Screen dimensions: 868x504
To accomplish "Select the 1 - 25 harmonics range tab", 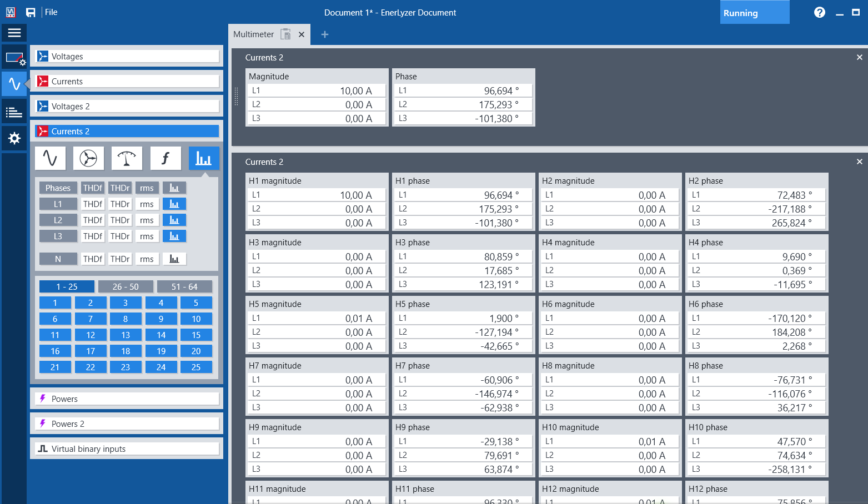I will coord(67,287).
